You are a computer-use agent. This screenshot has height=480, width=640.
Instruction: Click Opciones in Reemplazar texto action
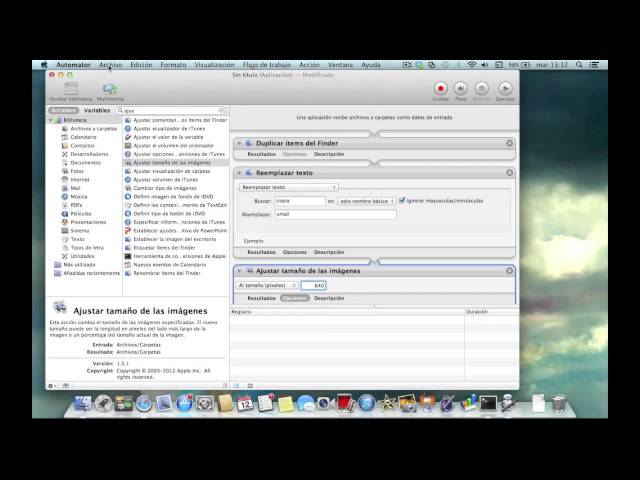tap(295, 252)
